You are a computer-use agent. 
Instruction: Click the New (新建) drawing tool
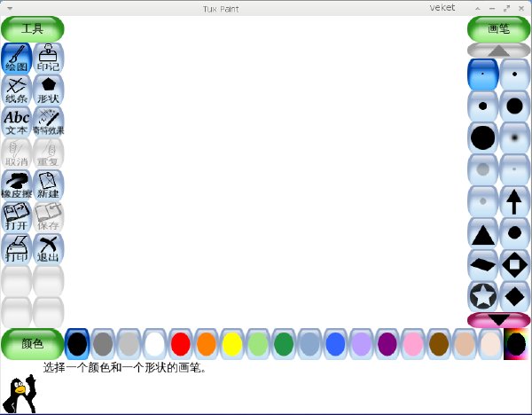tap(48, 185)
